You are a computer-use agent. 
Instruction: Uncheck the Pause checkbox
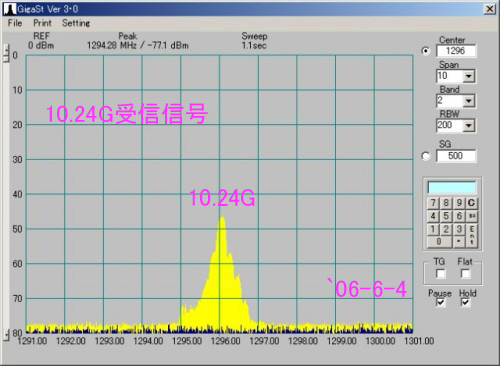coord(440,302)
